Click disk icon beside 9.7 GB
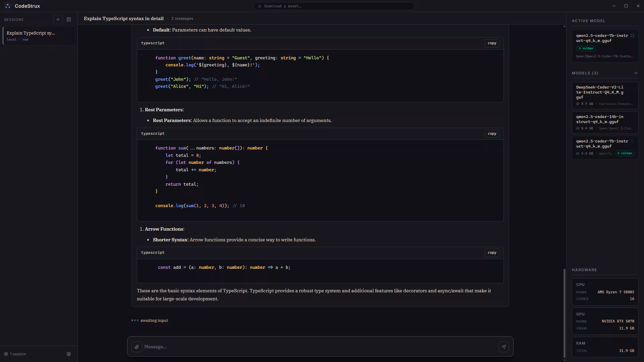This screenshot has height=362, width=644. [578, 104]
